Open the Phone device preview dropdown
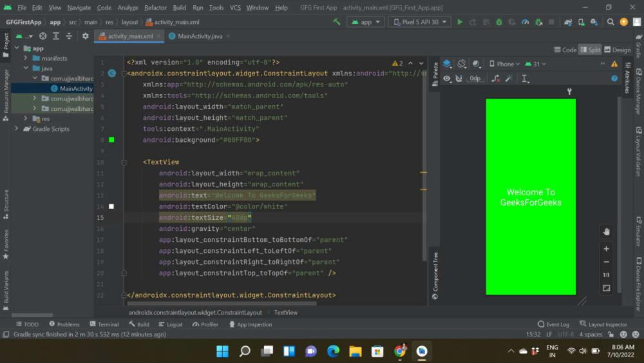The height and width of the screenshot is (363, 644). point(504,64)
